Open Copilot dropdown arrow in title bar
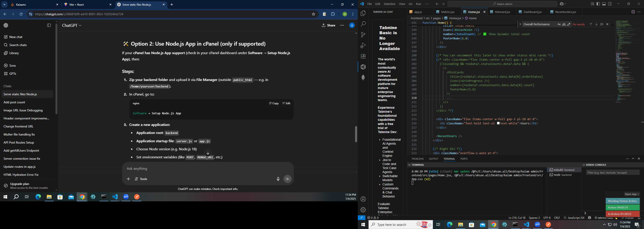 pyautogui.click(x=566, y=4)
